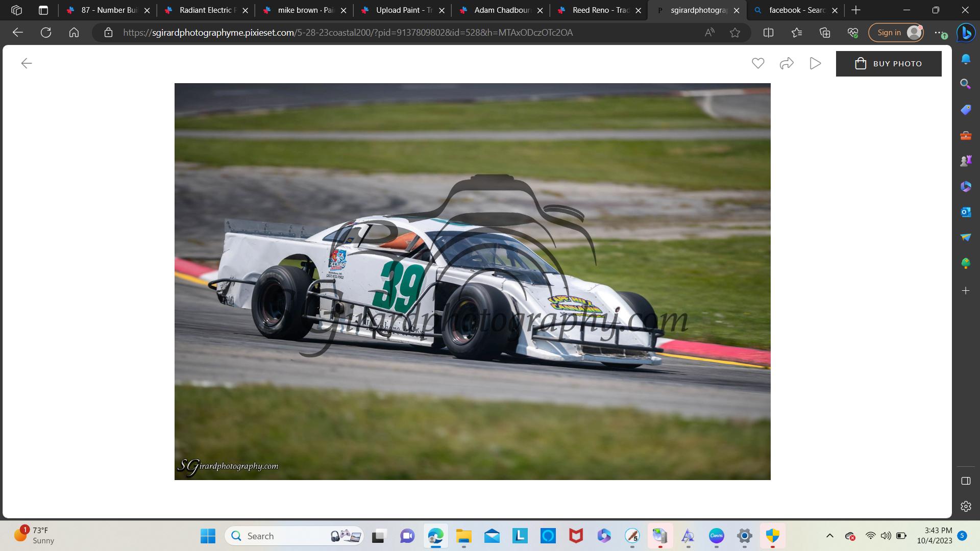This screenshot has width=980, height=551.
Task: Mark photo as favorite with heart icon
Action: [x=758, y=63]
